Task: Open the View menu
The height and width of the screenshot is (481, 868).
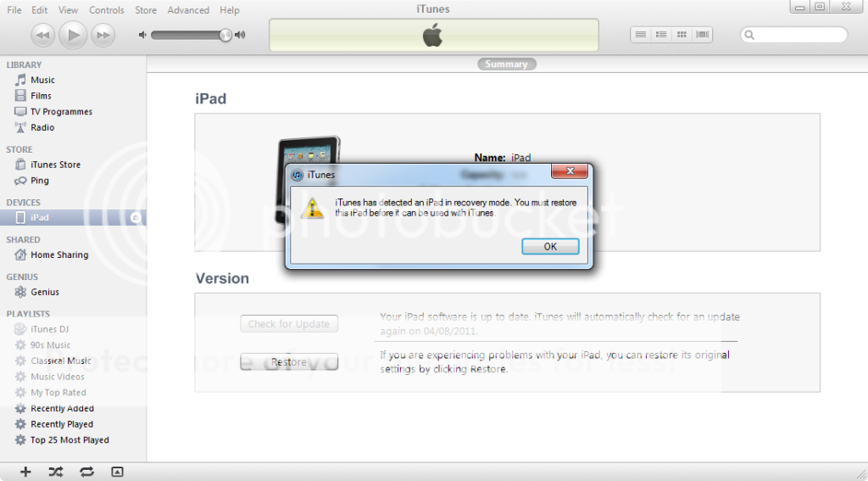Action: (x=68, y=10)
